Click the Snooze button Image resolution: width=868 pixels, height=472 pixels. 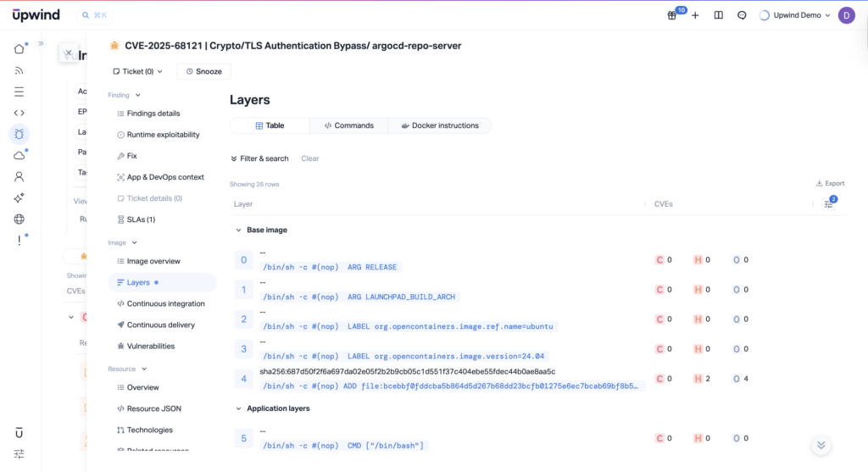coord(203,72)
